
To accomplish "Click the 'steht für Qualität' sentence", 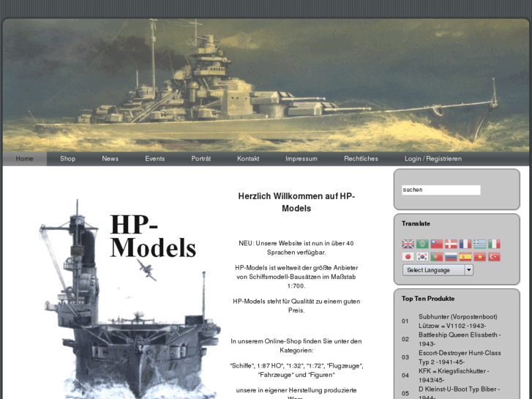I will [x=296, y=305].
